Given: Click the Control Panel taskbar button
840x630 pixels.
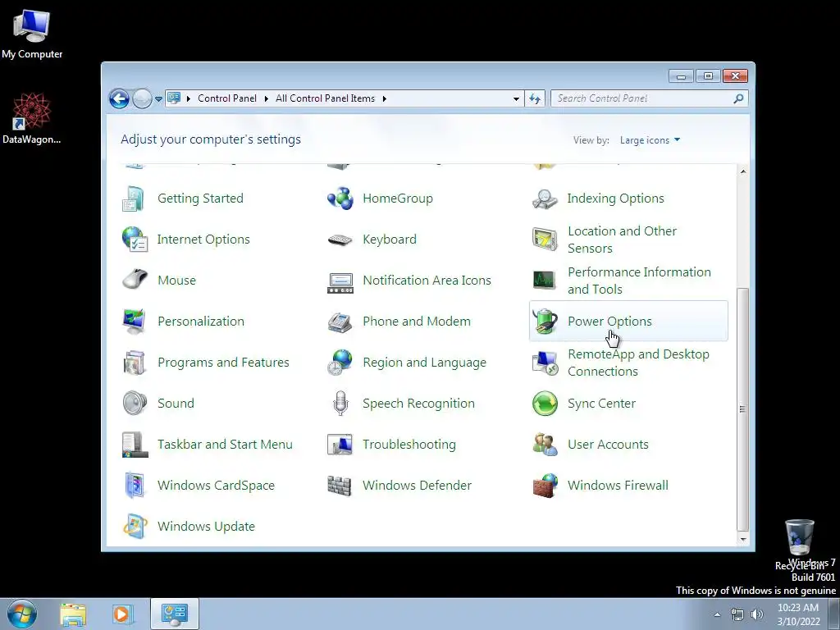Looking at the screenshot, I should pos(175,614).
